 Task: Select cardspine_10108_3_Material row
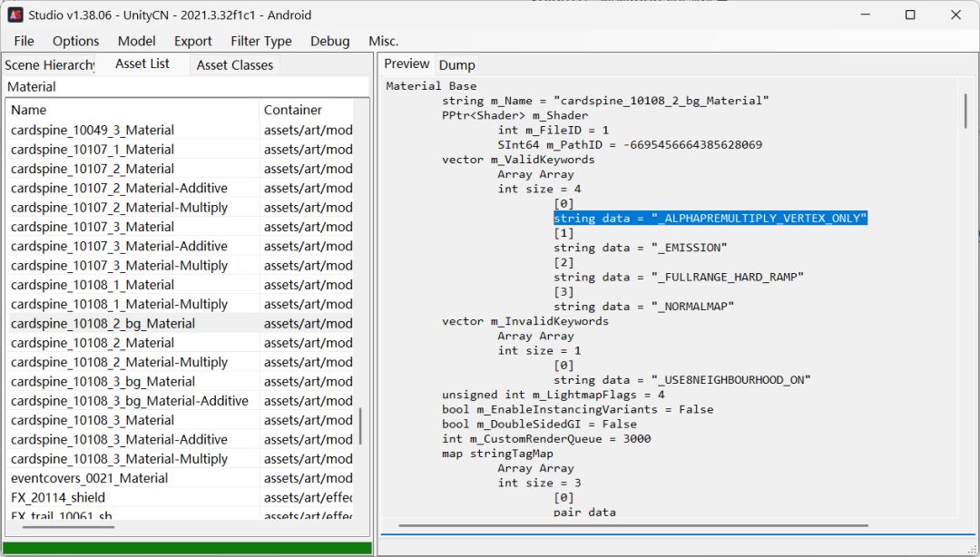(x=180, y=421)
